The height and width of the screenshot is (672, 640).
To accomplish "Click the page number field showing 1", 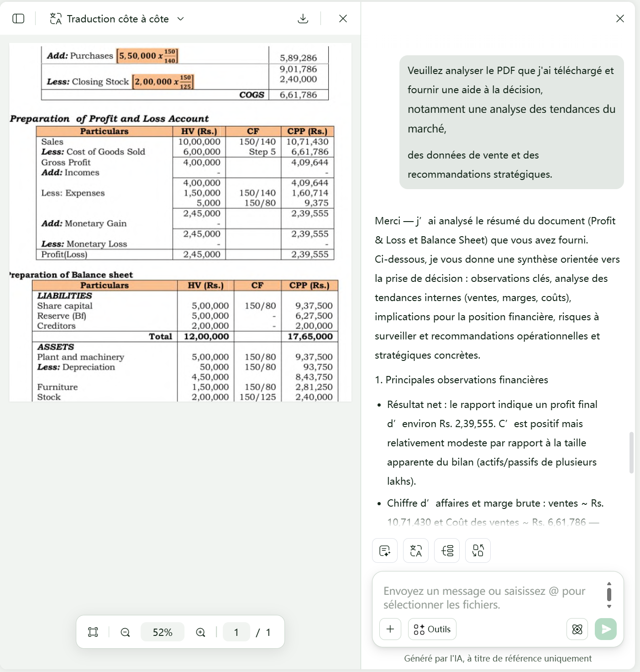I will (x=236, y=632).
